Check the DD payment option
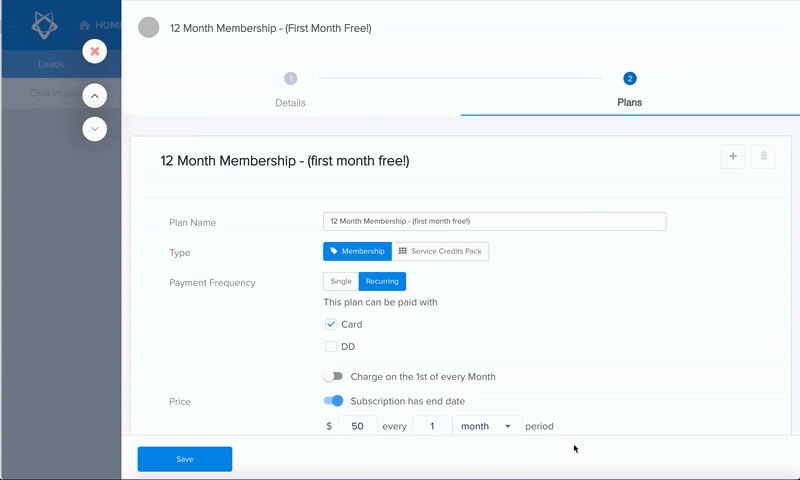Image resolution: width=800 pixels, height=480 pixels. click(331, 347)
